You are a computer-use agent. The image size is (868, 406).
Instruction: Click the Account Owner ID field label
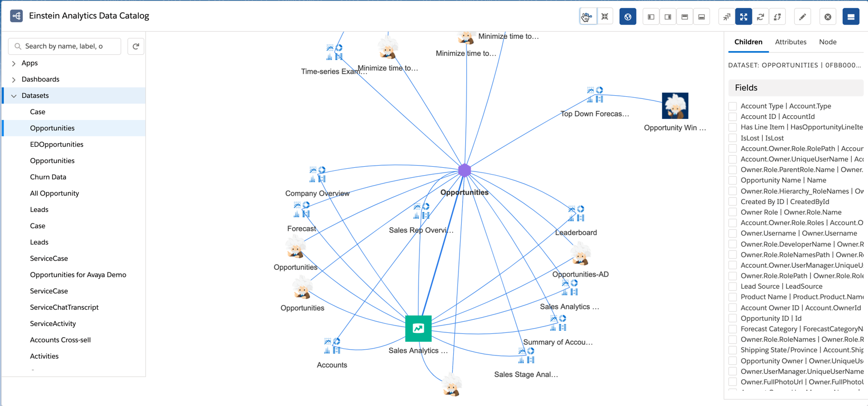pyautogui.click(x=801, y=308)
